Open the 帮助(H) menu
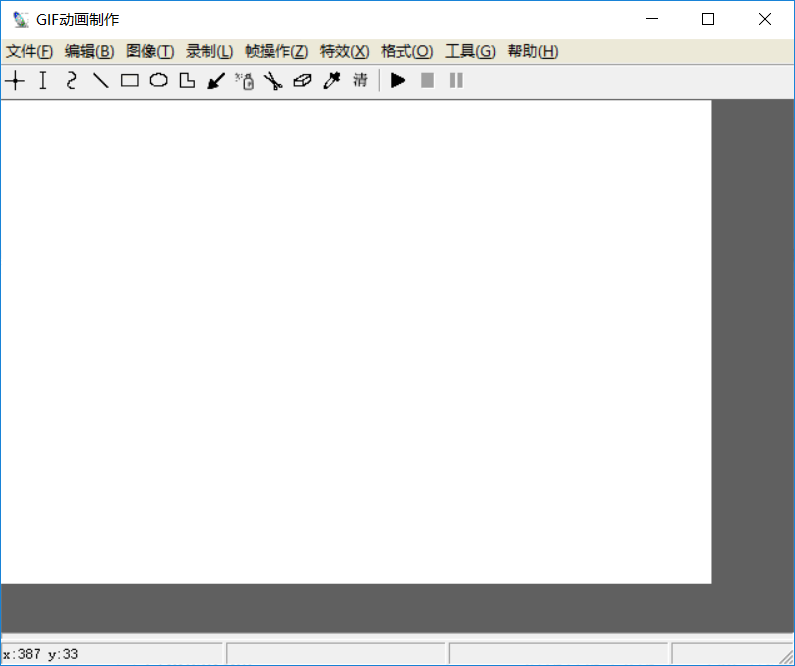This screenshot has height=666, width=795. [533, 51]
